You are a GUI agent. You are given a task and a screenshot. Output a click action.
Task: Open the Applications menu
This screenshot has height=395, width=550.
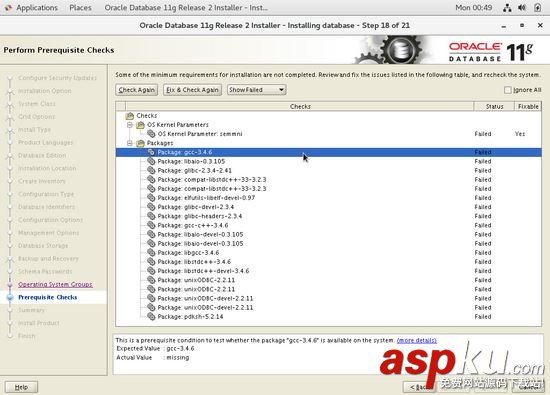coord(37,8)
